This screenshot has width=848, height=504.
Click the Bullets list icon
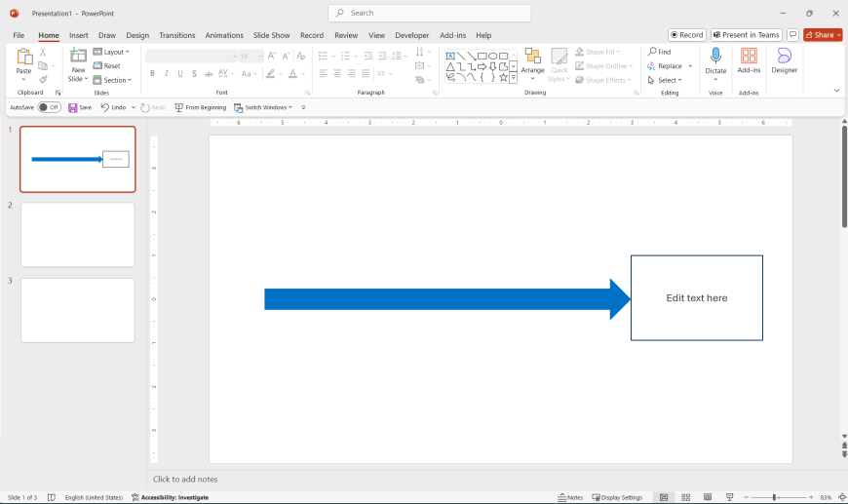pyautogui.click(x=323, y=56)
